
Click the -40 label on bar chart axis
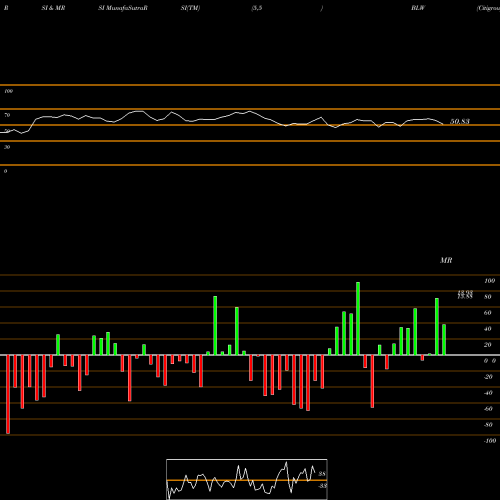488,393
